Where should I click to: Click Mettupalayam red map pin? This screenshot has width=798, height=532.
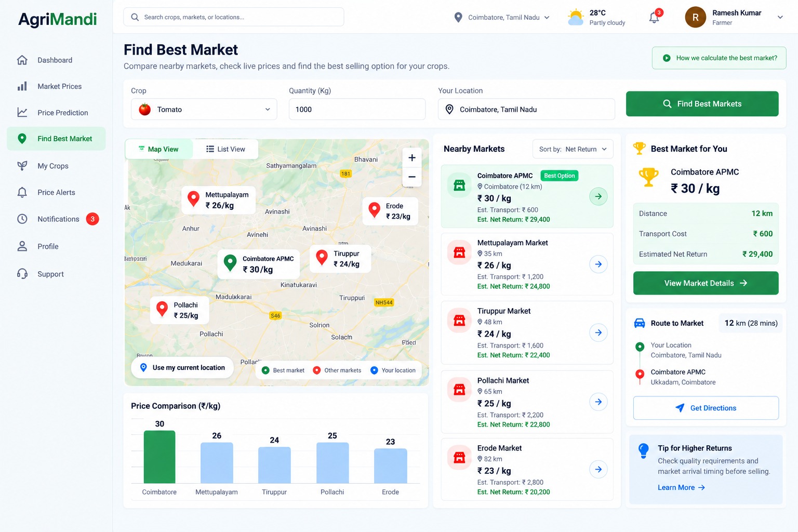click(193, 199)
